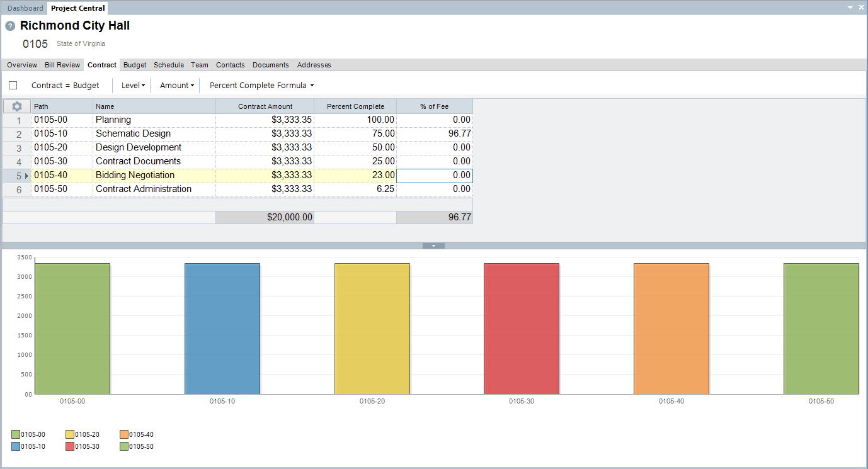Go to the Team tab

tap(200, 65)
